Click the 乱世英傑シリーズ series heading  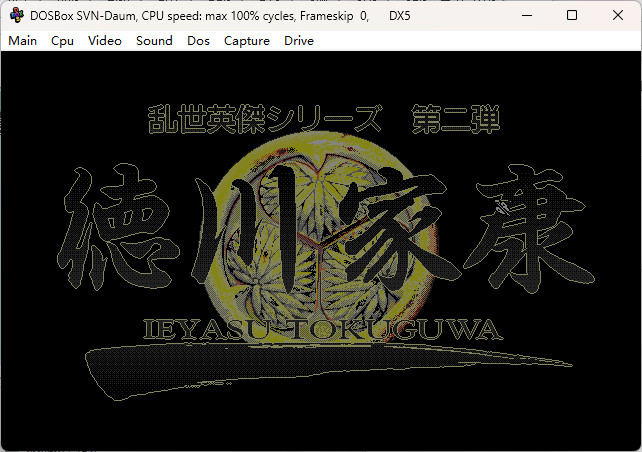[265, 121]
